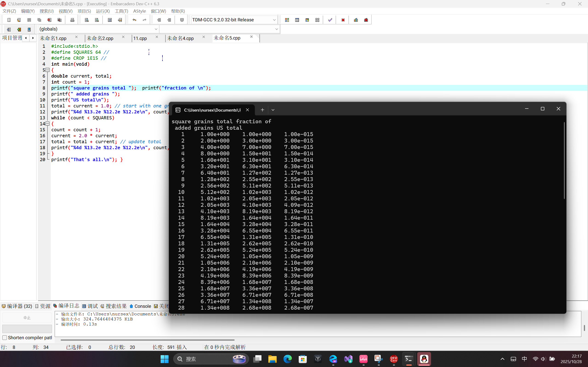Viewport: 588px width, 367px height.
Task: Click the New file toolbar icon
Action: pyautogui.click(x=9, y=20)
